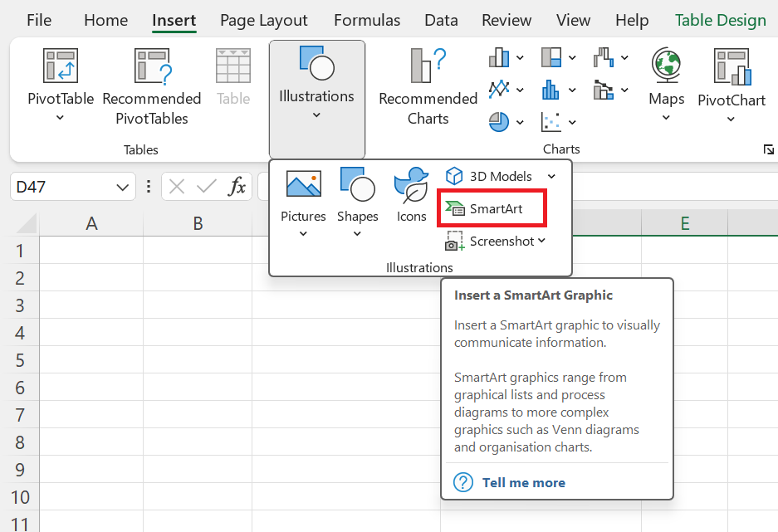Open Recommended Charts
Screen dimensions: 778x532
click(x=428, y=87)
